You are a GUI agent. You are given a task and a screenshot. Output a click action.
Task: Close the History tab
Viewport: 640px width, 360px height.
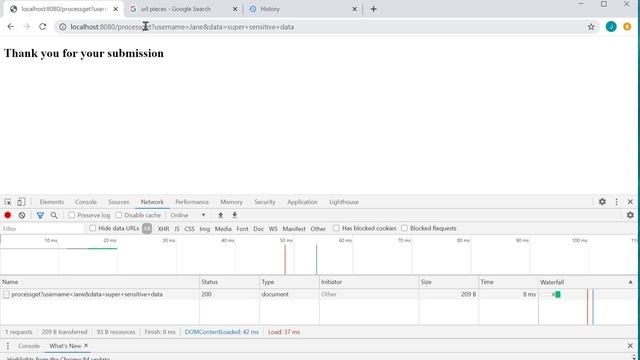[x=354, y=9]
